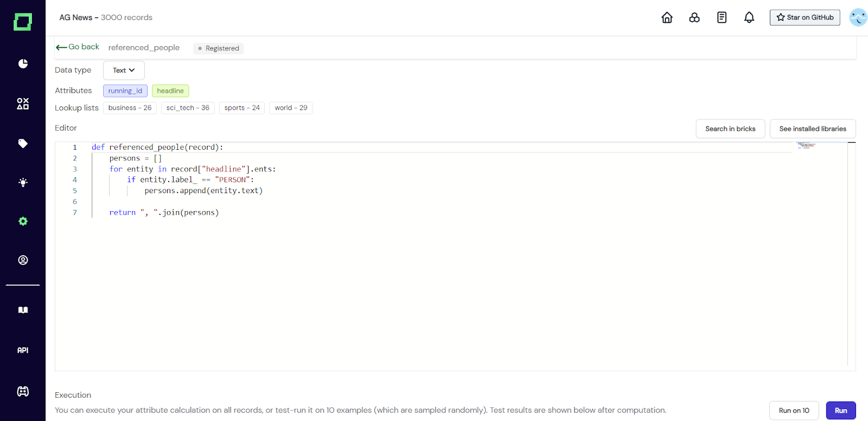Open Search in bricks
The image size is (868, 421).
click(x=730, y=129)
